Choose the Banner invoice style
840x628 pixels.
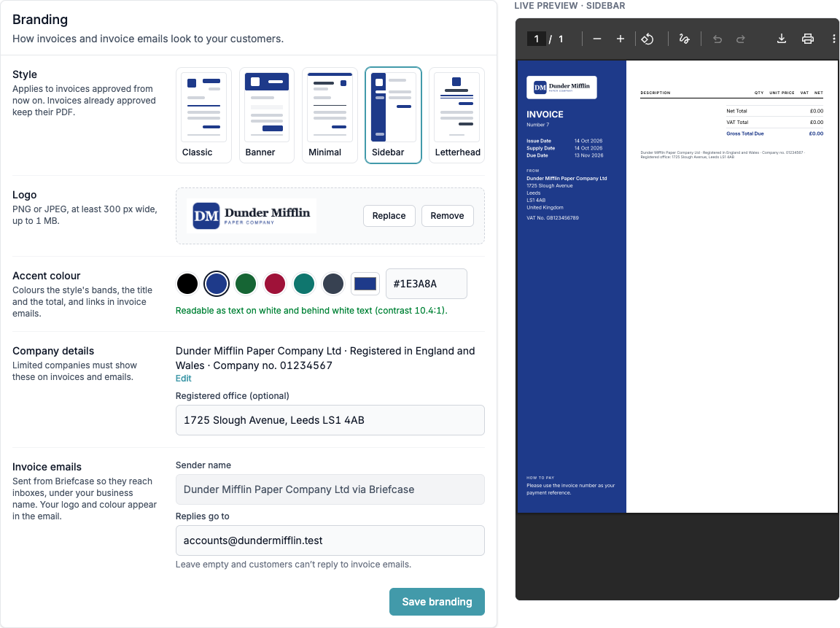pos(267,115)
